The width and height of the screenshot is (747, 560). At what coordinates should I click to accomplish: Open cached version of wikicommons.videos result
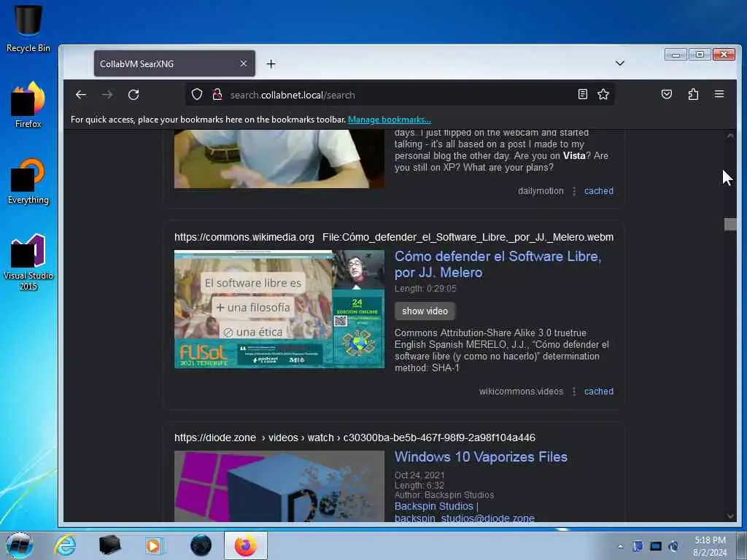[599, 392]
